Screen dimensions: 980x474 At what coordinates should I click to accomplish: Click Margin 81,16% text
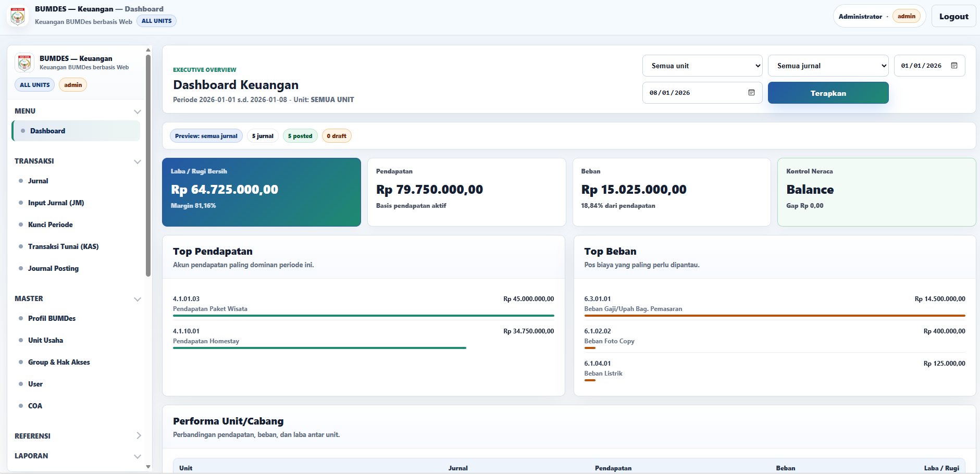point(193,206)
